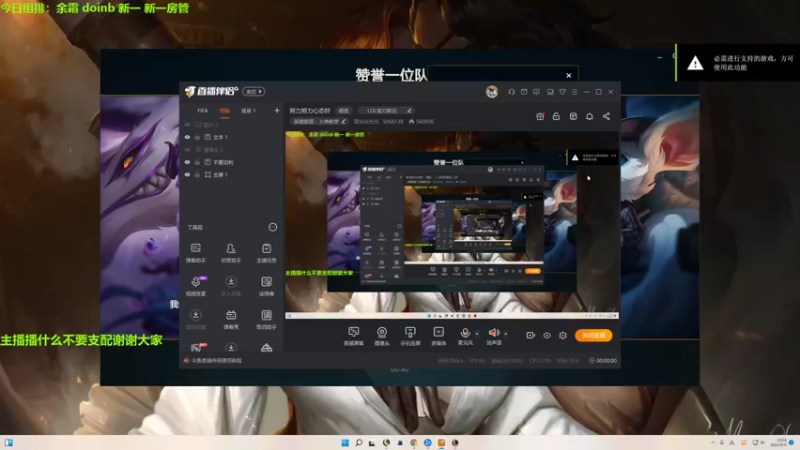The height and width of the screenshot is (450, 800).
Task: Switch to the orange highlighted scene tab
Action: pyautogui.click(x=224, y=111)
